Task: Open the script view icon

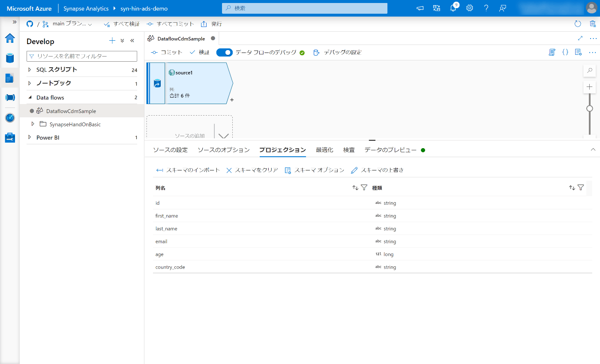Action: 552,52
